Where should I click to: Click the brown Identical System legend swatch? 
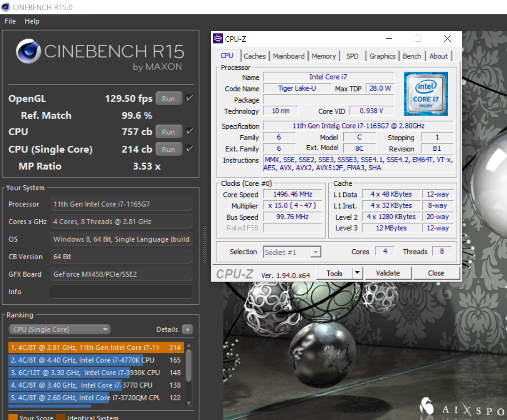tap(61, 417)
